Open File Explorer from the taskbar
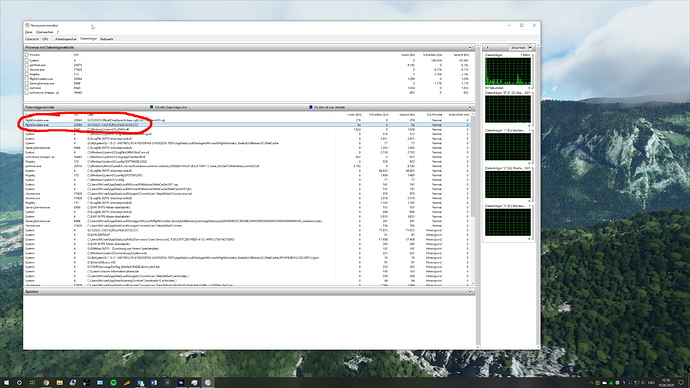This screenshot has height=388, width=690. click(59, 383)
